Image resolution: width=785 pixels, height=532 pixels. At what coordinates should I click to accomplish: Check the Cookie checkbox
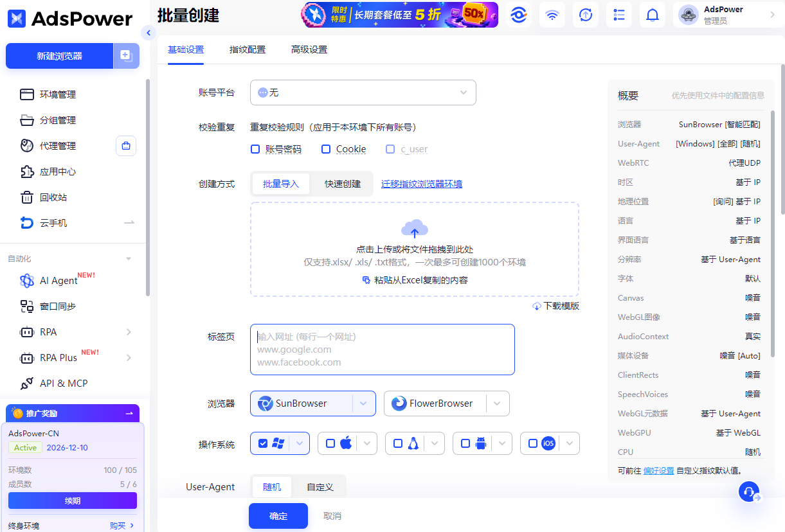click(326, 149)
